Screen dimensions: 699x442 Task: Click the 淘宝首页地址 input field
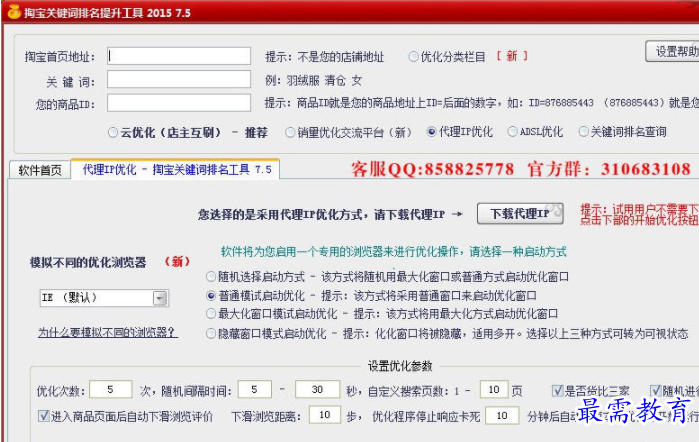coord(179,56)
